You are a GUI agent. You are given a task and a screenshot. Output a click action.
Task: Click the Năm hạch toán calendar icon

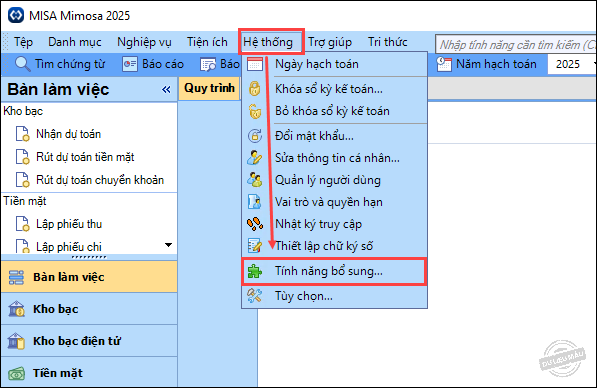click(444, 64)
